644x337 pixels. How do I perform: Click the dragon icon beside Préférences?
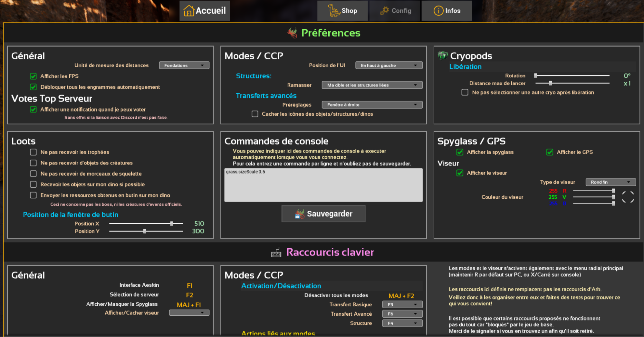pyautogui.click(x=293, y=33)
